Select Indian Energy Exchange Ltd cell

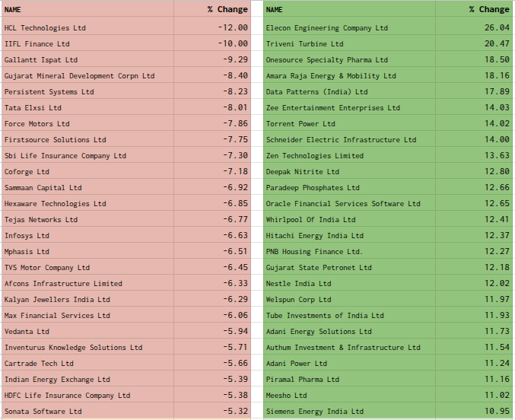[87, 380]
